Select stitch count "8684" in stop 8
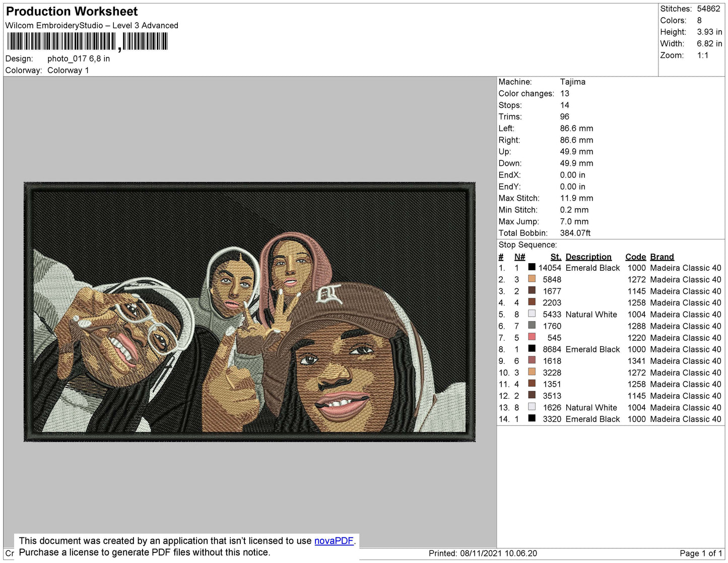The image size is (728, 563). pos(552,349)
